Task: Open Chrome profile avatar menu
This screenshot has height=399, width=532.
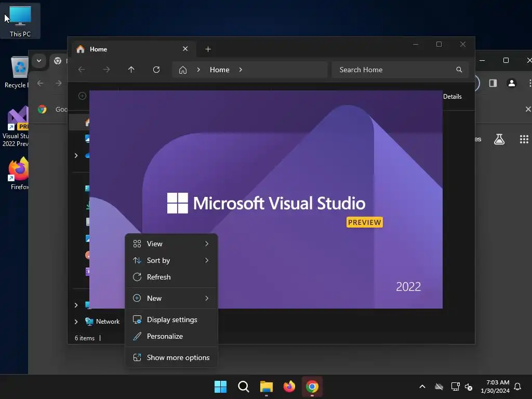Action: [x=512, y=83]
